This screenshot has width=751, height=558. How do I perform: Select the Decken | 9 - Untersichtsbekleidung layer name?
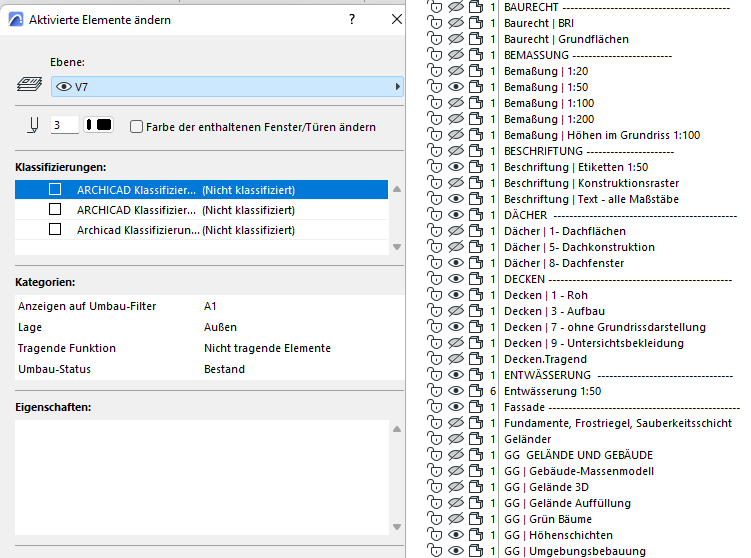click(x=594, y=343)
